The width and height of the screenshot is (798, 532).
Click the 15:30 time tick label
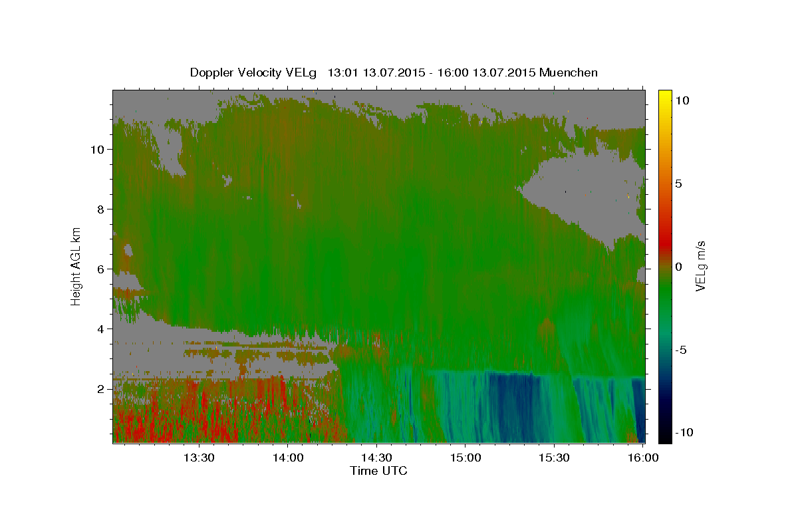point(554,458)
